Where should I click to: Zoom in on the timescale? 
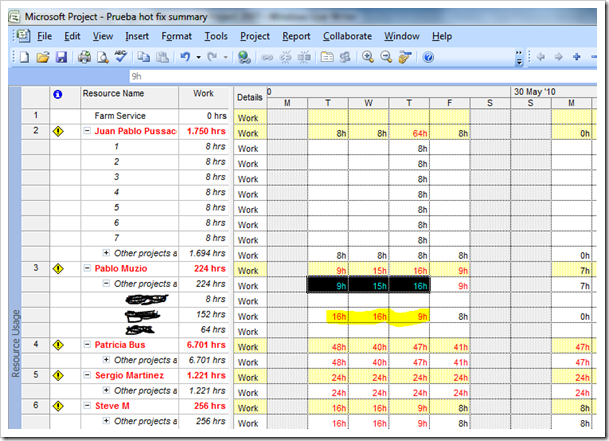pos(368,57)
